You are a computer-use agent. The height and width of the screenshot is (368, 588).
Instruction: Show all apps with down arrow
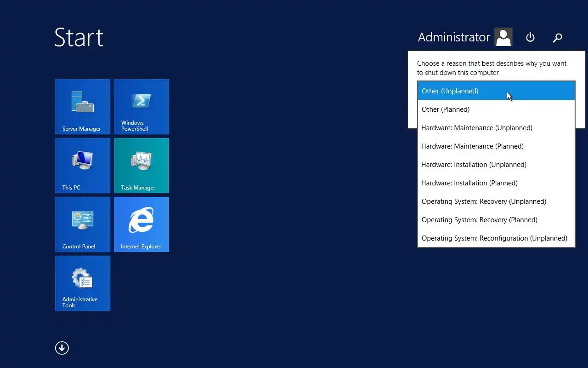pos(62,348)
